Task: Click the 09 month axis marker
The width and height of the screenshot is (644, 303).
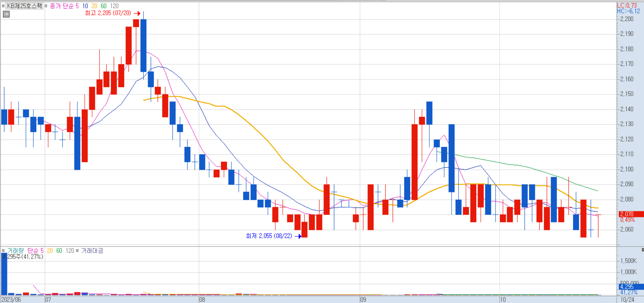Action: tap(363, 300)
